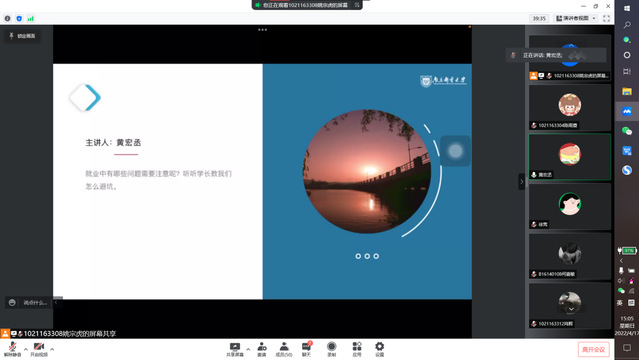The width and height of the screenshot is (639, 360).
Task: Show the Members (50) list
Action: coord(284,349)
